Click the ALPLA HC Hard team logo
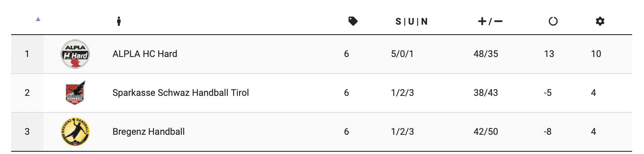The height and width of the screenshot is (154, 644). [75, 54]
